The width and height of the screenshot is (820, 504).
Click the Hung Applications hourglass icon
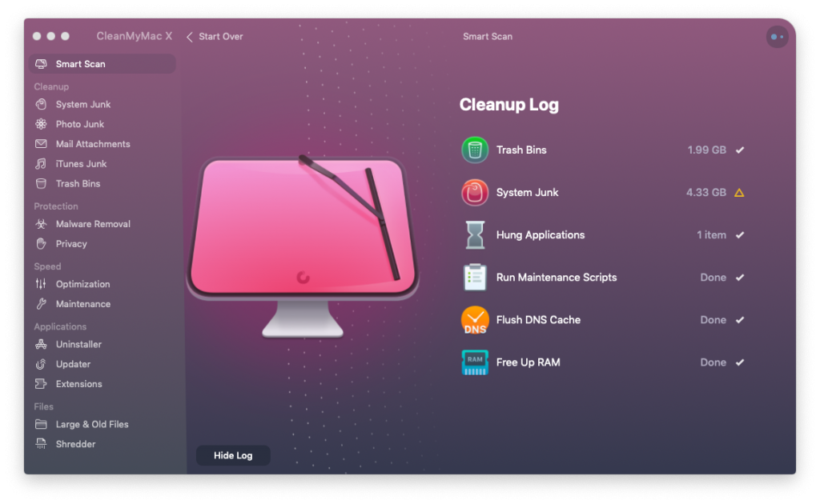[475, 234]
